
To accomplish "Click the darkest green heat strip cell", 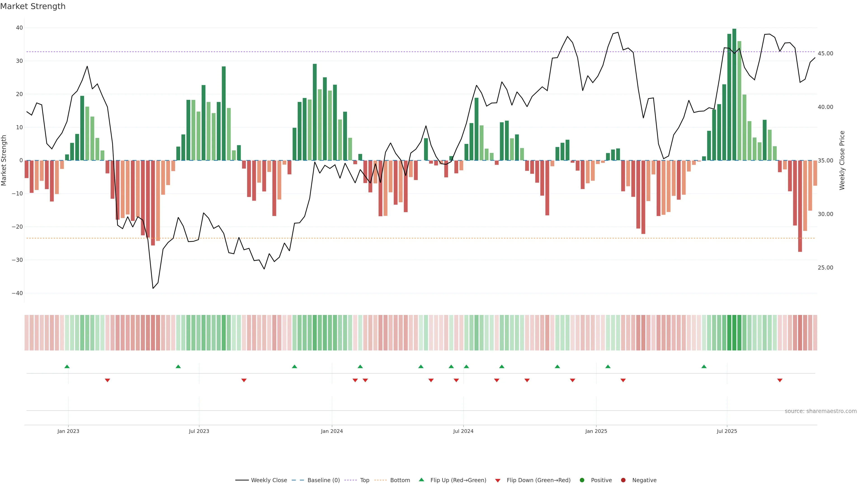I will [x=734, y=333].
